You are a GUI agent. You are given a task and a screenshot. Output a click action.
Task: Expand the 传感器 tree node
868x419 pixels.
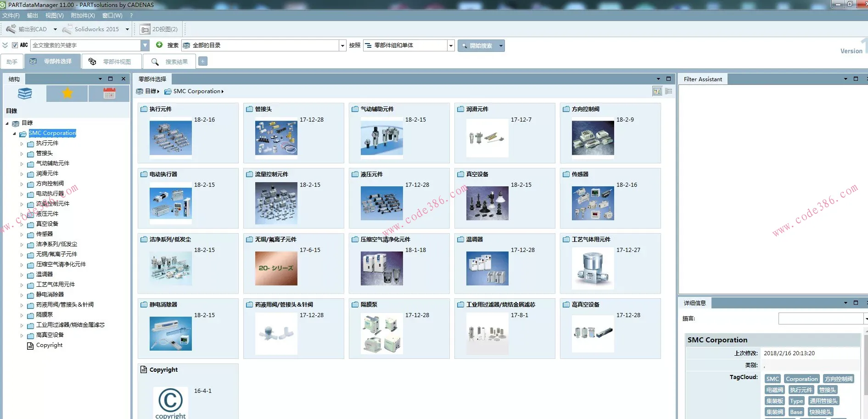click(22, 235)
